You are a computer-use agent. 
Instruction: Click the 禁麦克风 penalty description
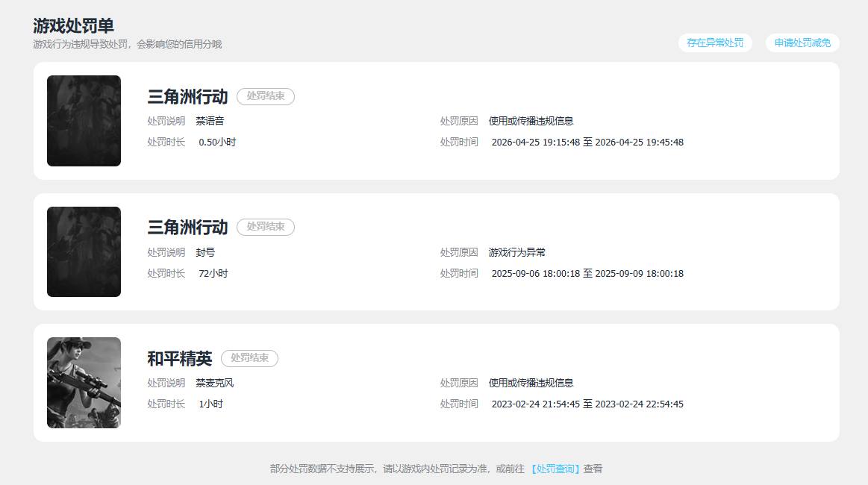point(215,383)
